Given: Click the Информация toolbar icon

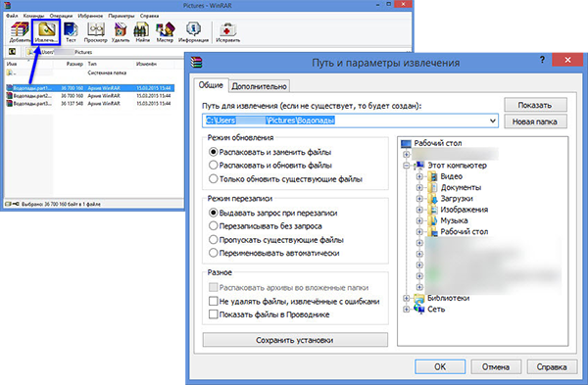Looking at the screenshot, I should click(193, 32).
